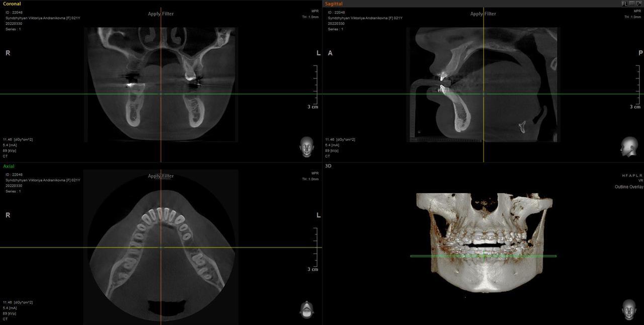The image size is (644, 325).
Task: Click the 3D skull volume rendering
Action: [483, 241]
